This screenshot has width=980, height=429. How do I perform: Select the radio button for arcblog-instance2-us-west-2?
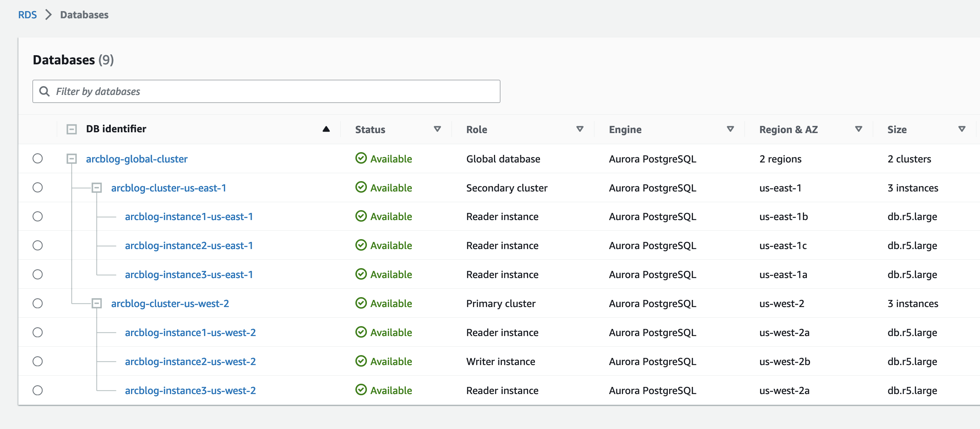tap(38, 361)
